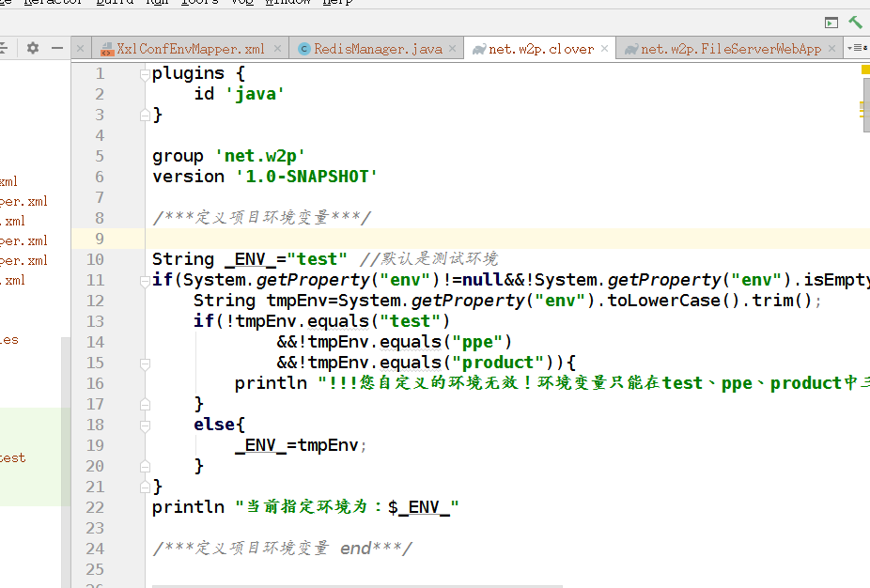Click the null keyword on line 11
870x588 pixels.
click(x=482, y=280)
